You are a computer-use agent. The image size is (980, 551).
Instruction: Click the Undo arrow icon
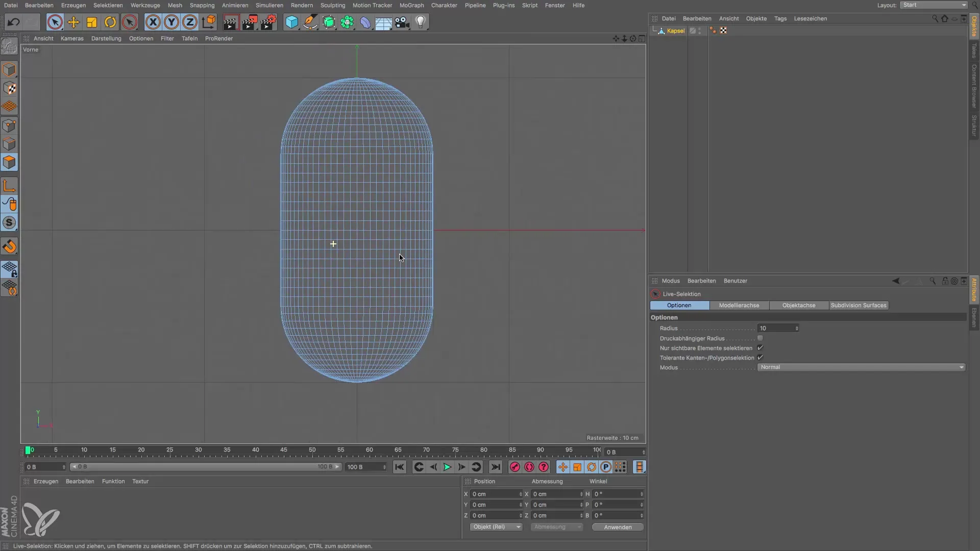point(14,22)
